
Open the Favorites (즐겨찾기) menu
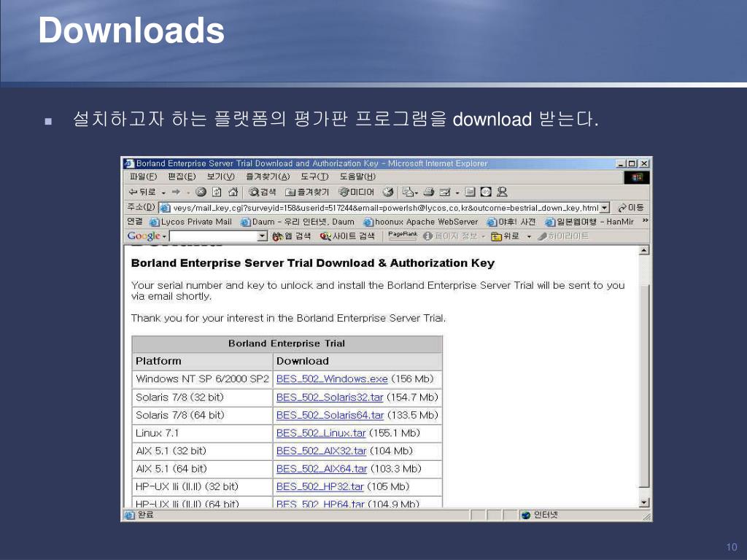point(267,176)
